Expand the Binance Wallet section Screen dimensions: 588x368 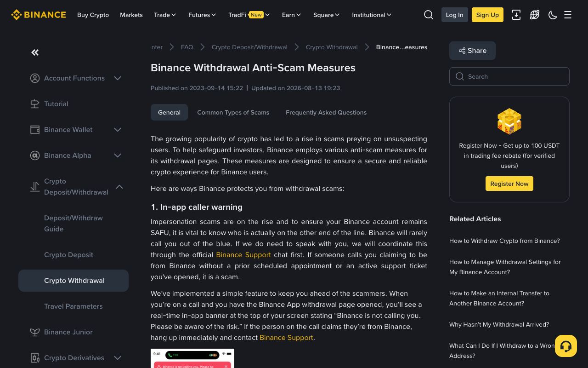click(x=118, y=130)
